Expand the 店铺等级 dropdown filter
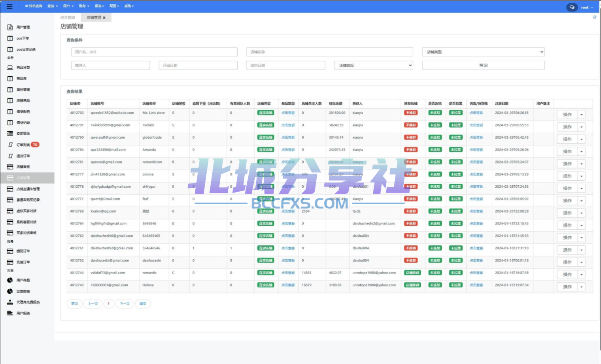The height and width of the screenshot is (364, 601). click(x=374, y=65)
